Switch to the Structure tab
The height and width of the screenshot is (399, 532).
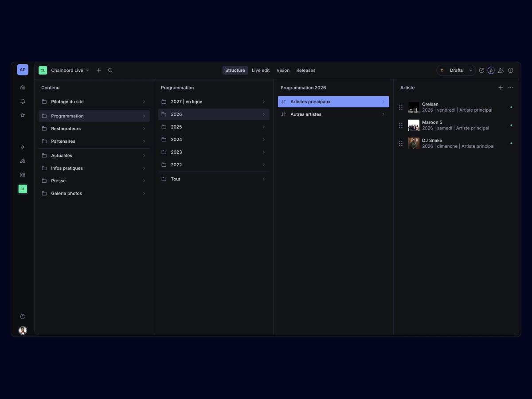[x=235, y=70]
